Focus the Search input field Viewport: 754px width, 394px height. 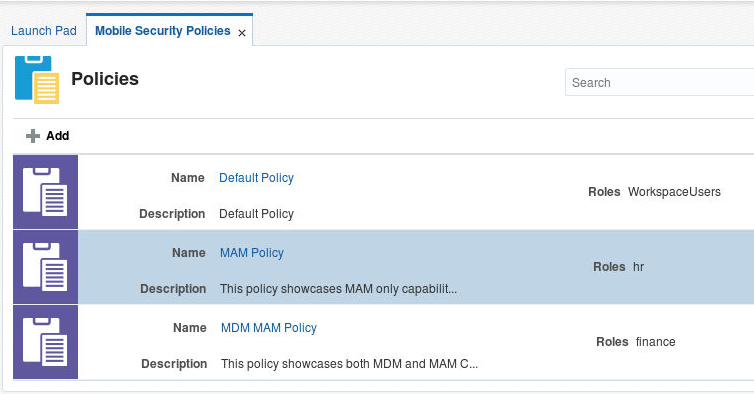tap(659, 82)
